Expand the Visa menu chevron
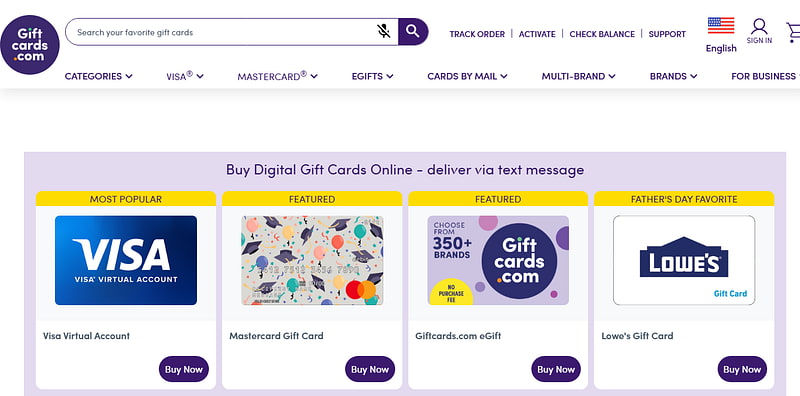The image size is (800, 396). [x=200, y=77]
